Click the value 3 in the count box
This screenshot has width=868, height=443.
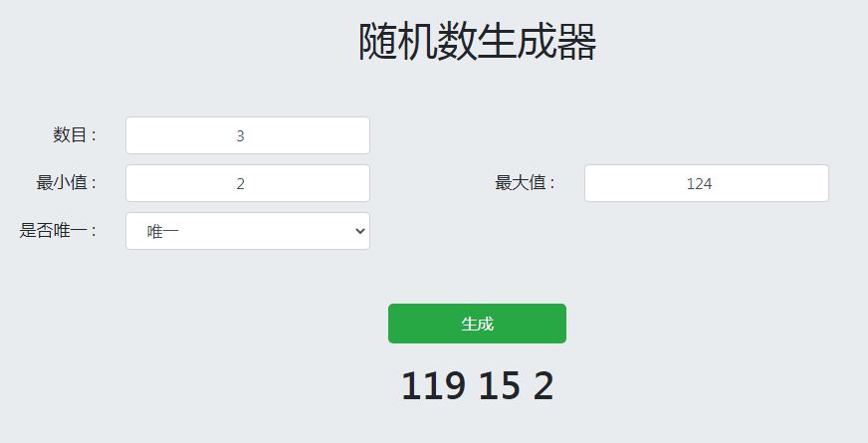[240, 136]
